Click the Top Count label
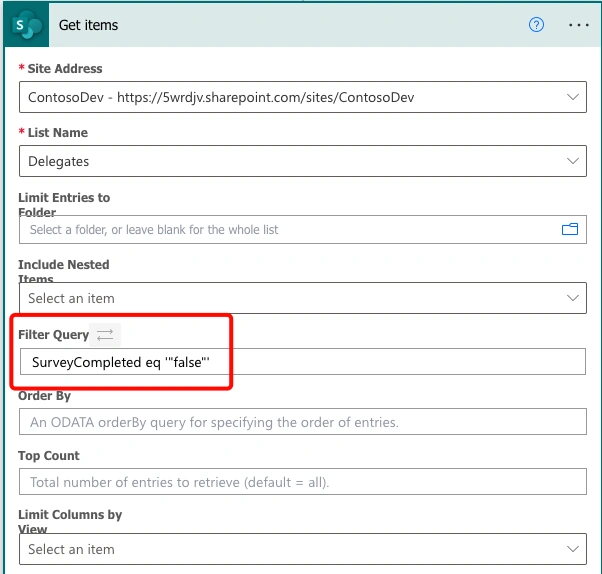This screenshot has height=574, width=602. click(49, 455)
